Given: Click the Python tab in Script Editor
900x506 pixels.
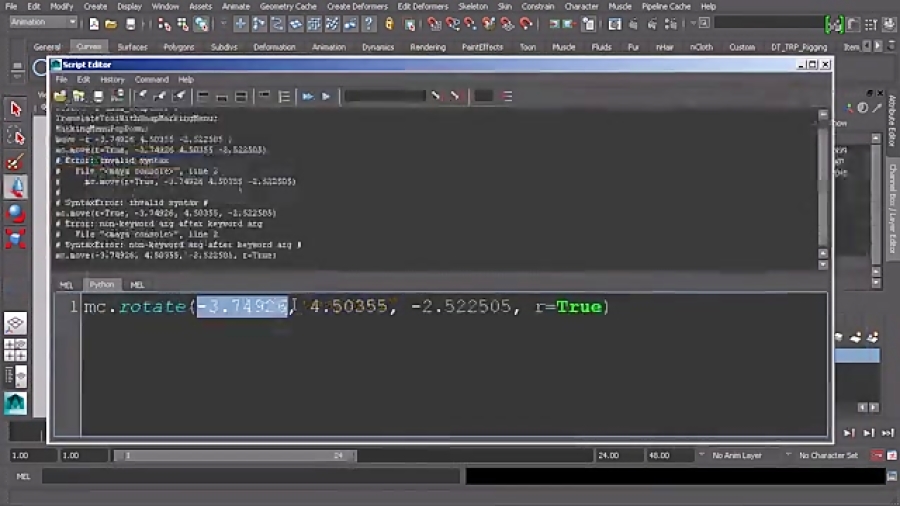Looking at the screenshot, I should coord(102,285).
